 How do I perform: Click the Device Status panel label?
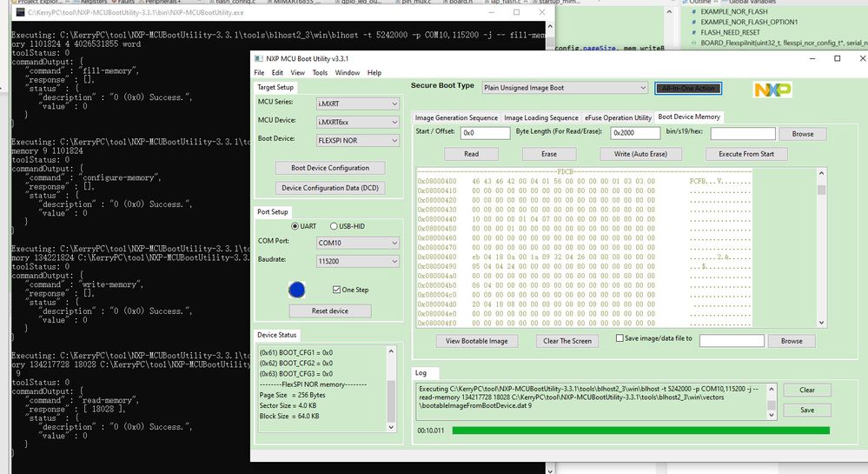pos(277,335)
